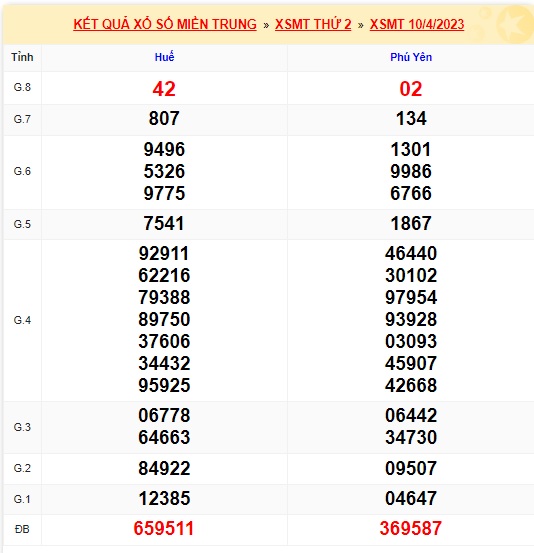Click the G.6 row label
The height and width of the screenshot is (553, 534).
22,171
